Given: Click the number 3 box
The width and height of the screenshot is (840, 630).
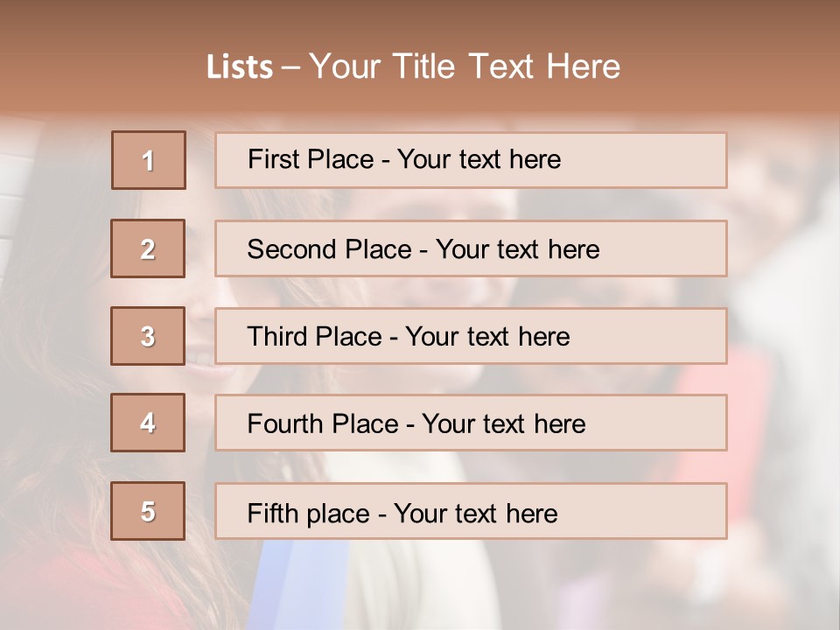Looking at the screenshot, I should click(149, 336).
